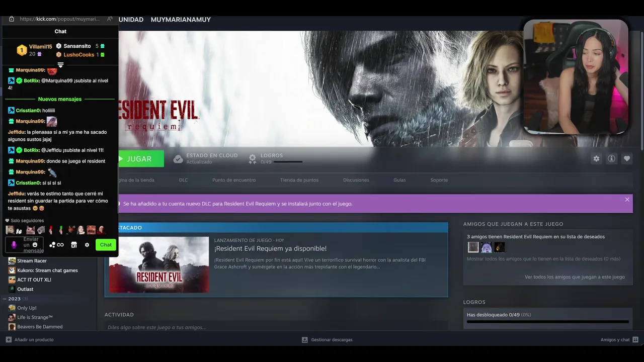Add game to favorites with heart icon
Viewport: 644px width, 362px height.
627,158
